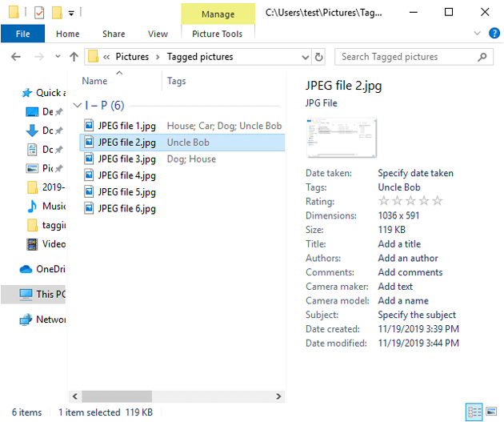Click 'Specify date taken' in details pane
504x422 pixels.
click(x=416, y=173)
